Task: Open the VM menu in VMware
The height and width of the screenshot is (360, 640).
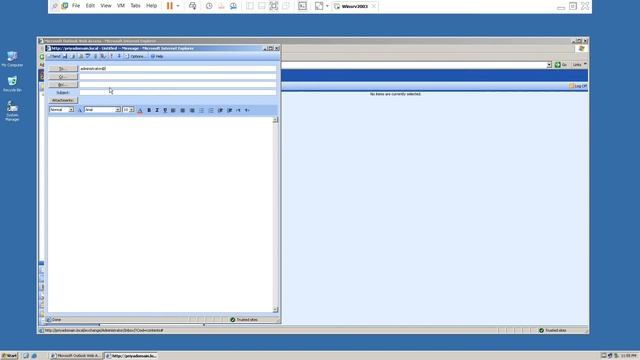Action: click(x=121, y=6)
